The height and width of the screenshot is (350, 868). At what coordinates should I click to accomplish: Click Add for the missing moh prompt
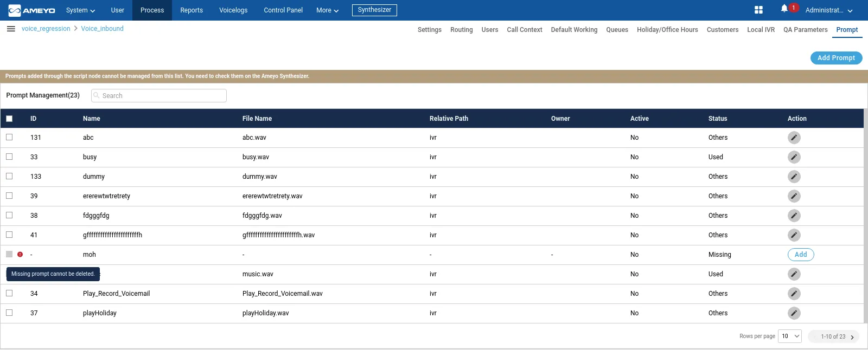pos(801,255)
